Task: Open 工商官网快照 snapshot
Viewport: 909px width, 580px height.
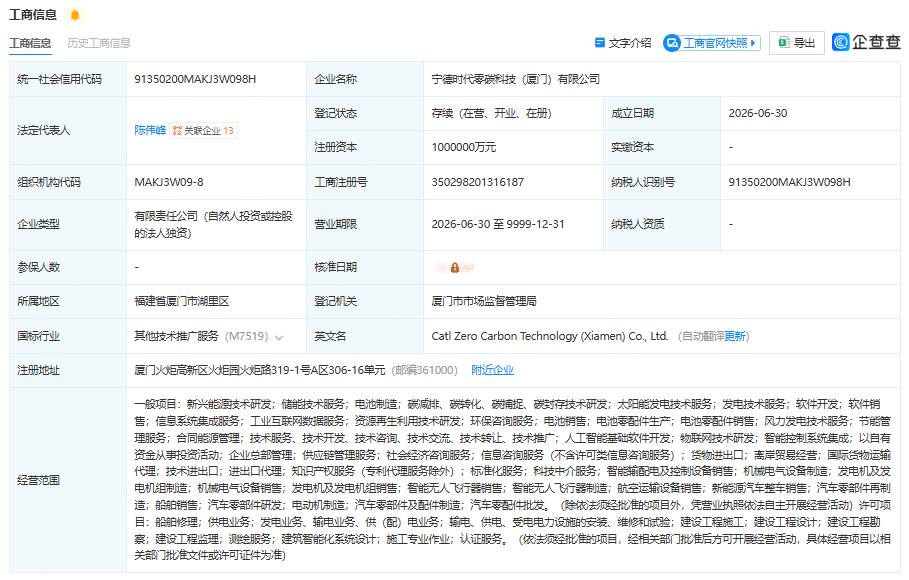Action: pyautogui.click(x=712, y=43)
